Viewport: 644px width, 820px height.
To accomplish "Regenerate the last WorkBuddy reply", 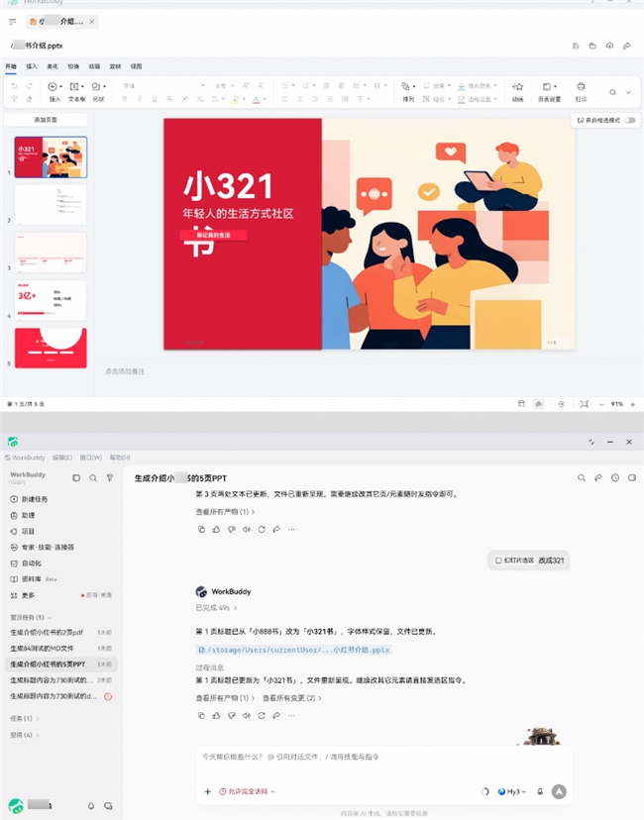I will pos(262,715).
